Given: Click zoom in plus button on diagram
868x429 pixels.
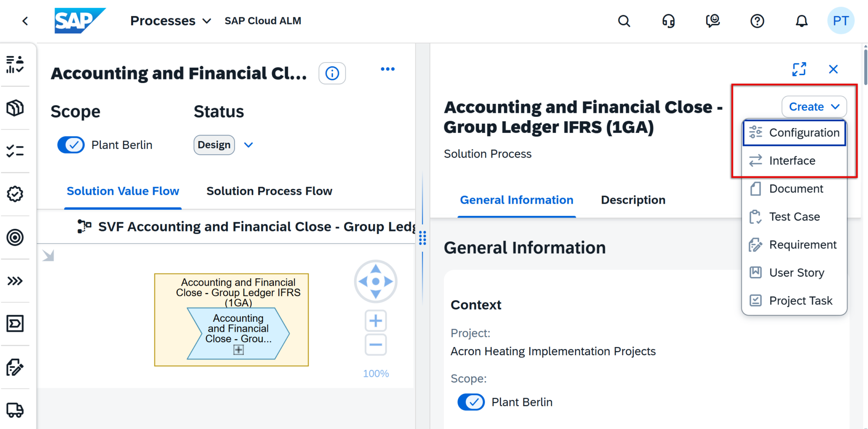Looking at the screenshot, I should coord(375,321).
